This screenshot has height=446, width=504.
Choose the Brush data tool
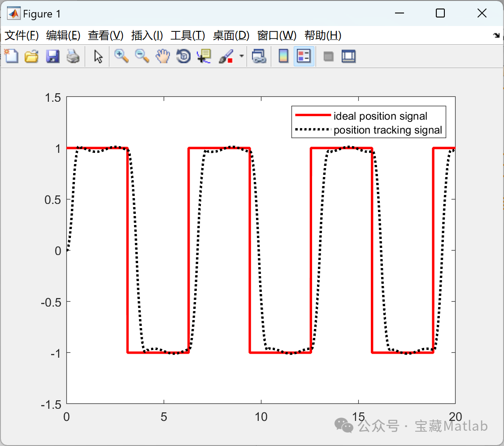(x=226, y=56)
